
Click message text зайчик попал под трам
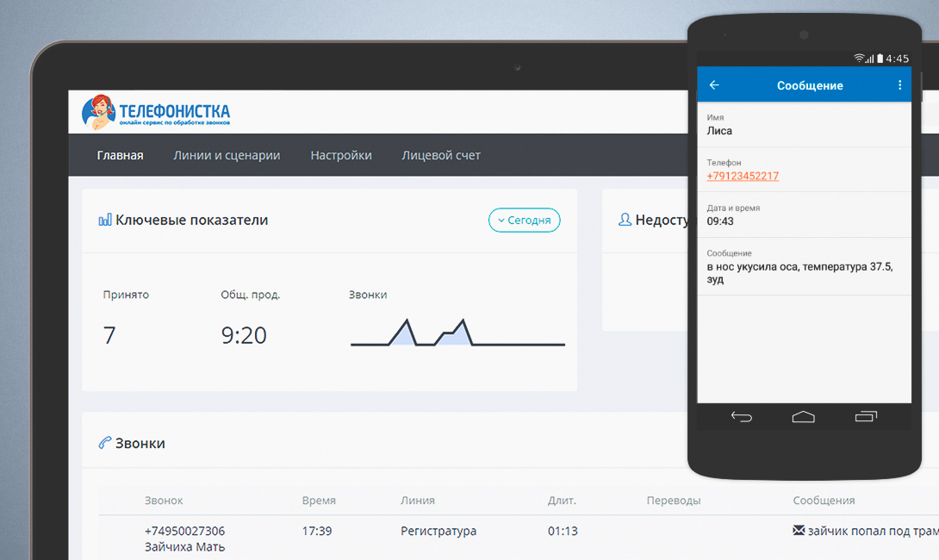(x=874, y=531)
